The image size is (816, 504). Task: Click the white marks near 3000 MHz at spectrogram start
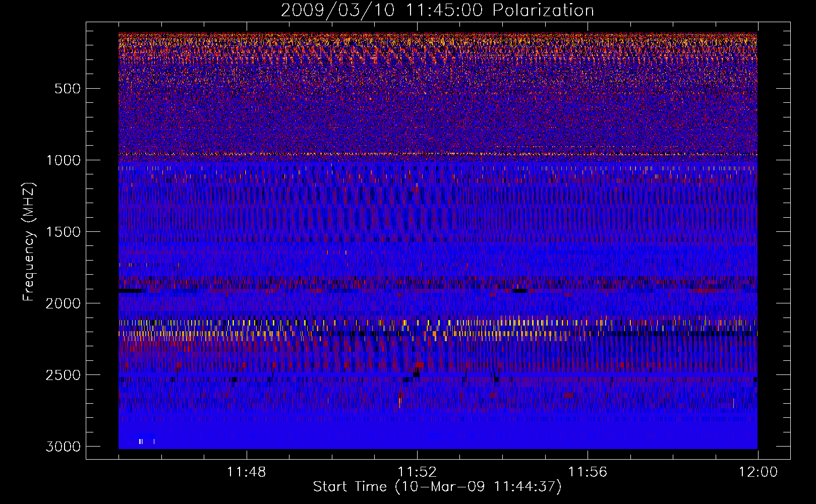[x=146, y=442]
